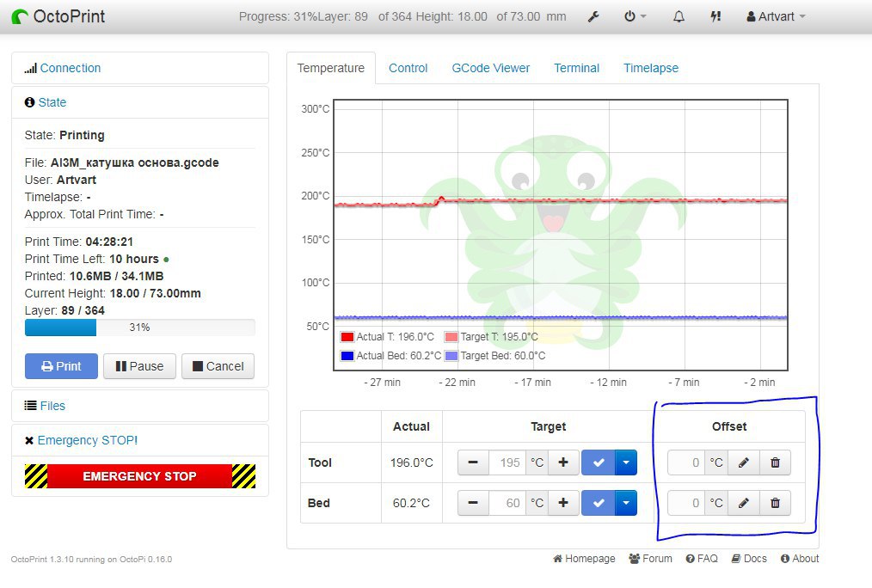Decrease Tool target temperature with minus

(473, 462)
